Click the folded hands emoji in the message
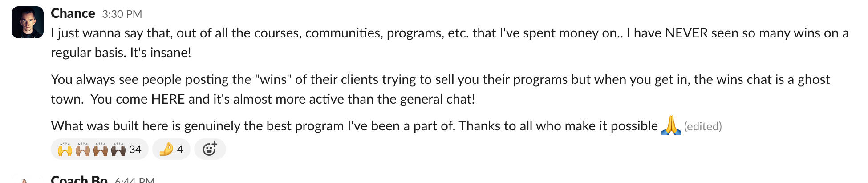Screen dimensions: 868x183 pos(671,125)
